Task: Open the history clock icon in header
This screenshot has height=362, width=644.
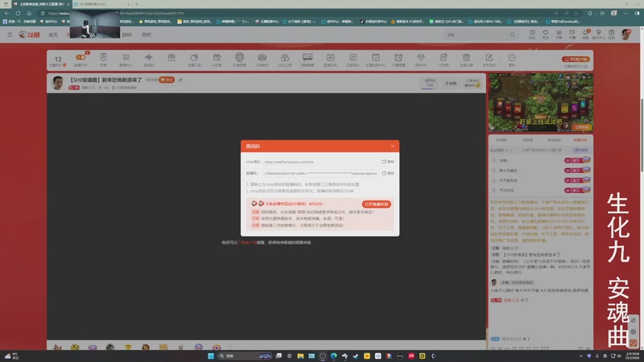Action: 532,34
